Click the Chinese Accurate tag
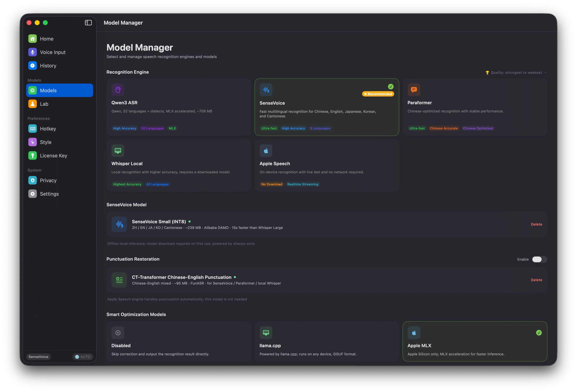 point(444,128)
